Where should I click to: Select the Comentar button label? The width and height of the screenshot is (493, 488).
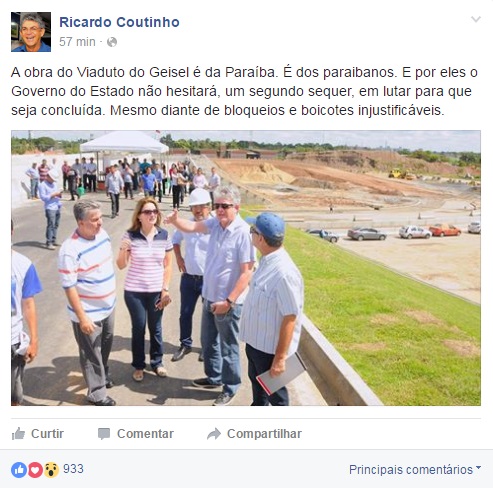(145, 434)
